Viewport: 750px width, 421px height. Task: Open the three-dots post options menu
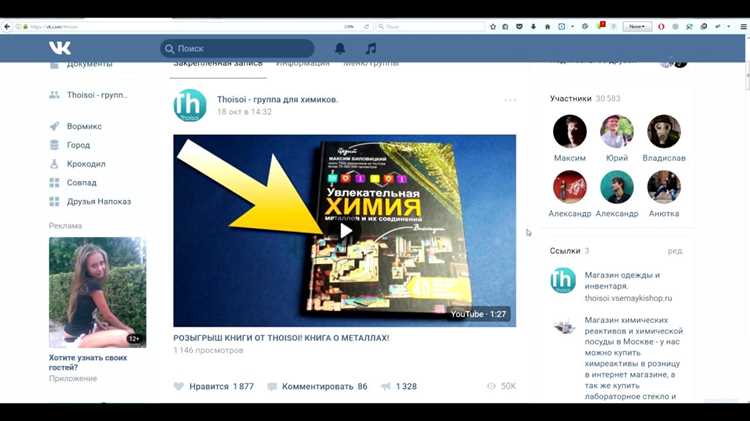pos(510,100)
